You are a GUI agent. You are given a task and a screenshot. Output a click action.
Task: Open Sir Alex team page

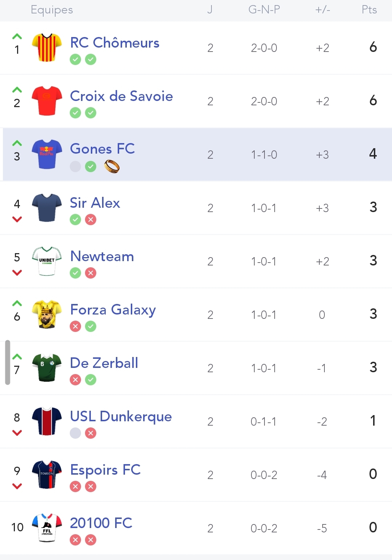pyautogui.click(x=95, y=203)
